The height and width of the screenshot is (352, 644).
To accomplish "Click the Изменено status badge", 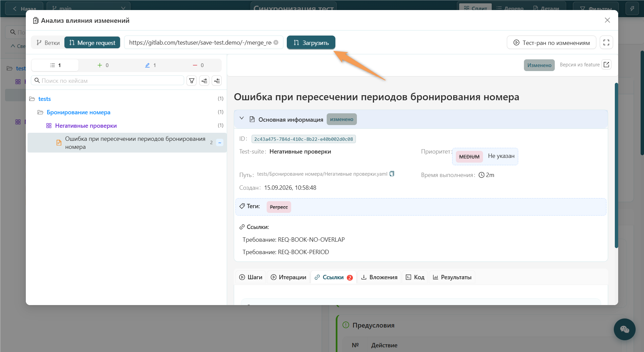I will 539,65.
